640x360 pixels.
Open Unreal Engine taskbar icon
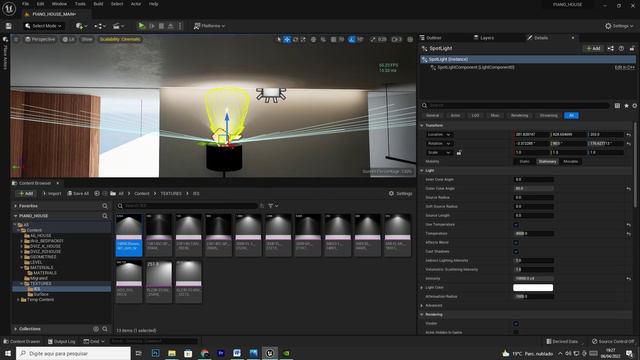click(x=270, y=353)
